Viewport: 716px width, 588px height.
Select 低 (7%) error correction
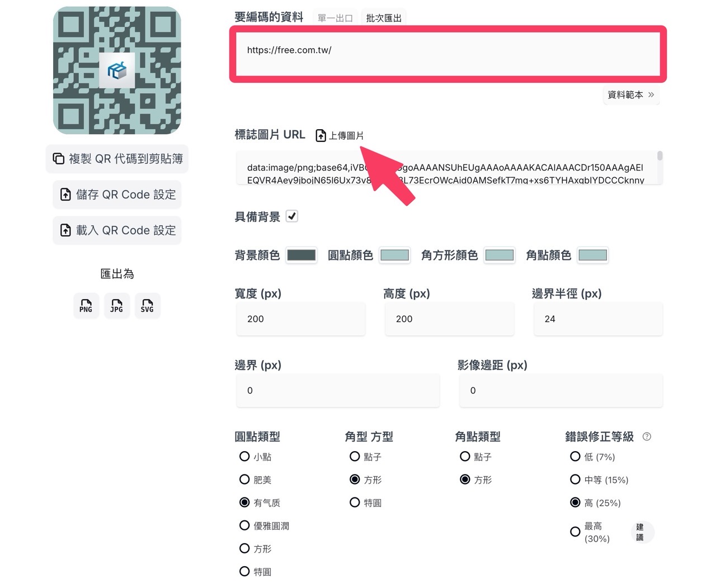pyautogui.click(x=575, y=457)
